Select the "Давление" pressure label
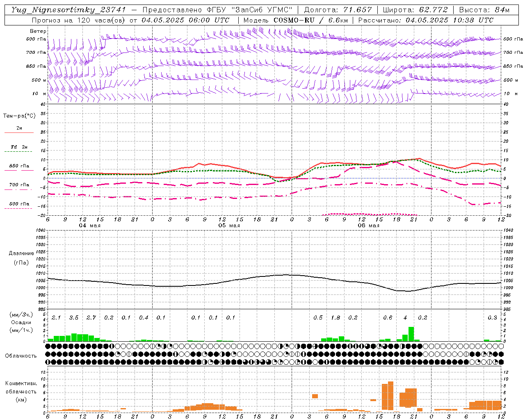 click(21, 253)
